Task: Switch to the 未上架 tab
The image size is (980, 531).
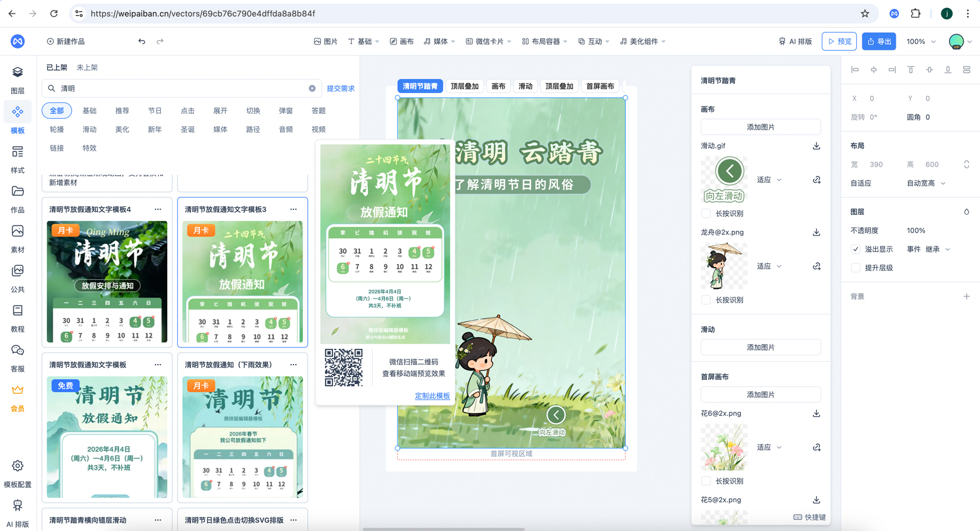Action: [87, 68]
